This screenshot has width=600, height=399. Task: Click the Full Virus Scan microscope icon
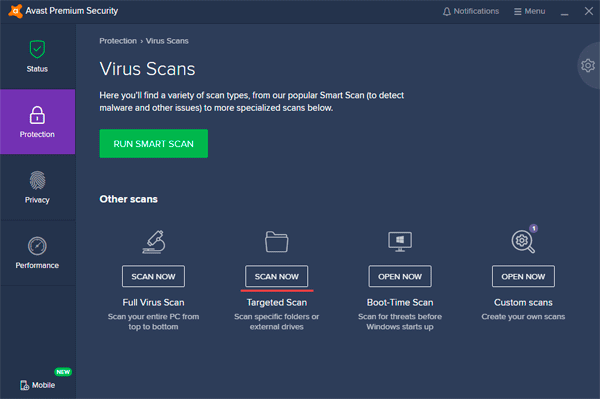[x=153, y=242]
